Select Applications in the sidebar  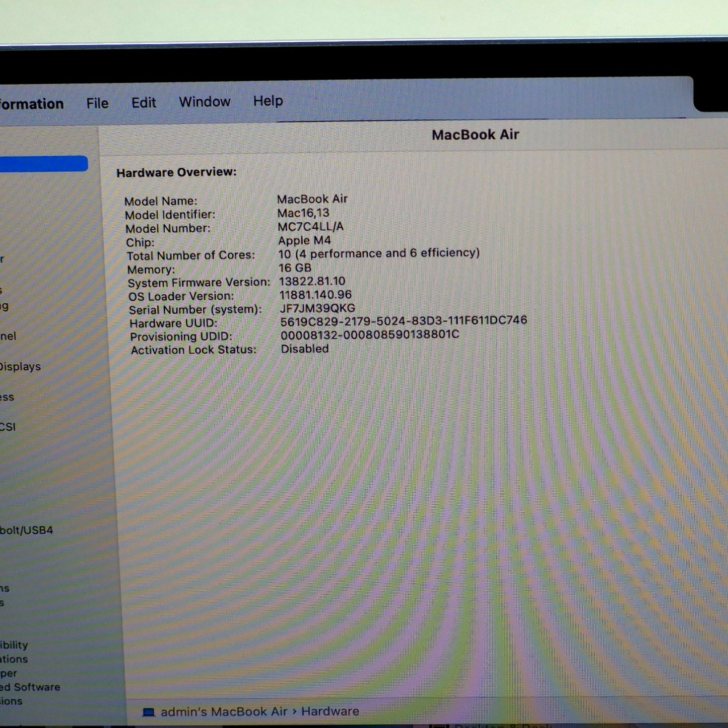click(x=14, y=659)
